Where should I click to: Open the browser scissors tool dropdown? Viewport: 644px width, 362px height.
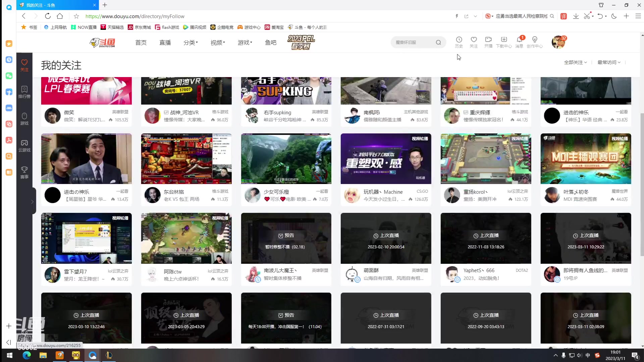pyautogui.click(x=589, y=16)
